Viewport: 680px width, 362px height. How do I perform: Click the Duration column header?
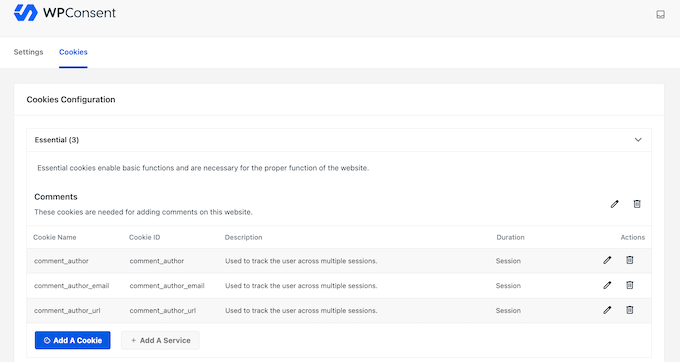(510, 237)
